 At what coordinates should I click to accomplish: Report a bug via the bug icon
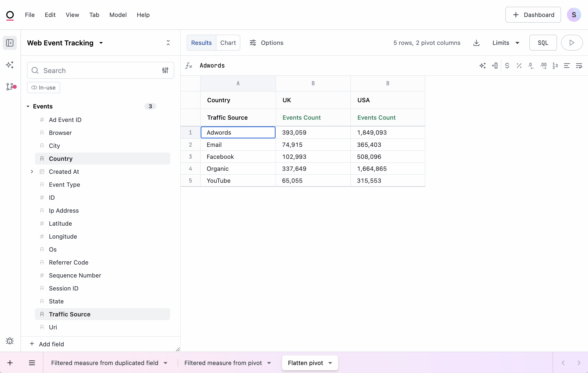click(x=10, y=341)
